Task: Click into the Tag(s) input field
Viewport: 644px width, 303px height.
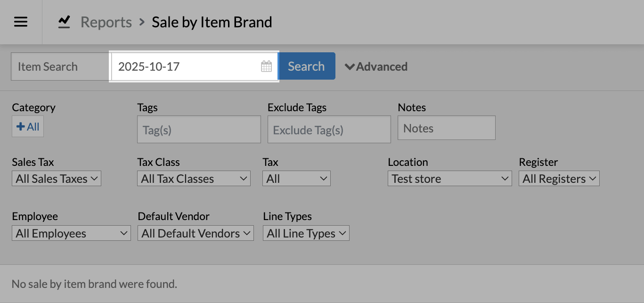Action: pyautogui.click(x=199, y=130)
